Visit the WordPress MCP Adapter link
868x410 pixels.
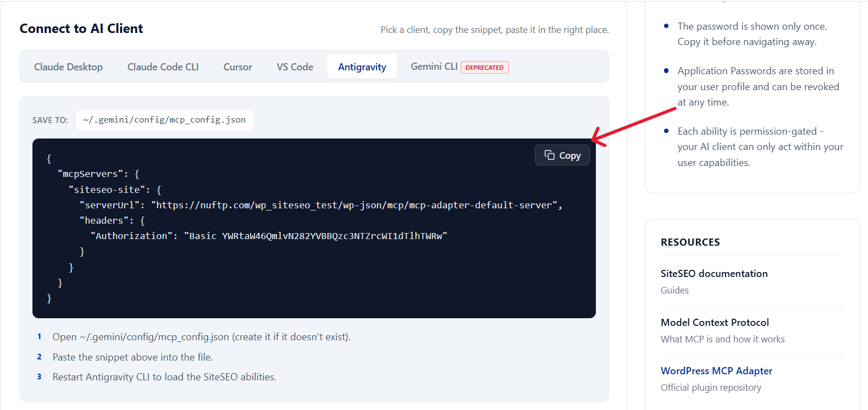coord(716,371)
